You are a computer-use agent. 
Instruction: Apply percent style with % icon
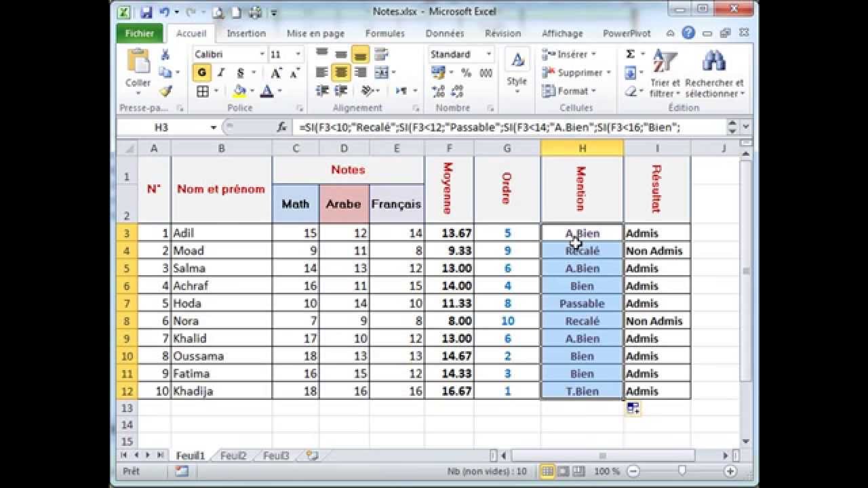(x=467, y=73)
